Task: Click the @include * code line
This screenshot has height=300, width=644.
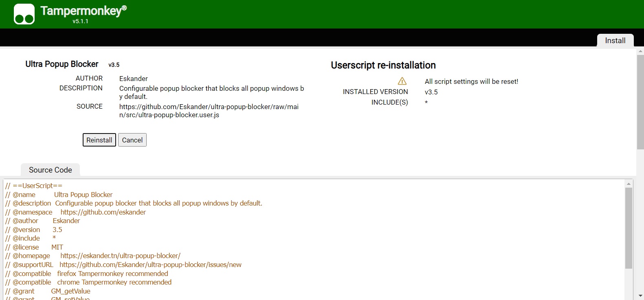Action: (x=31, y=238)
